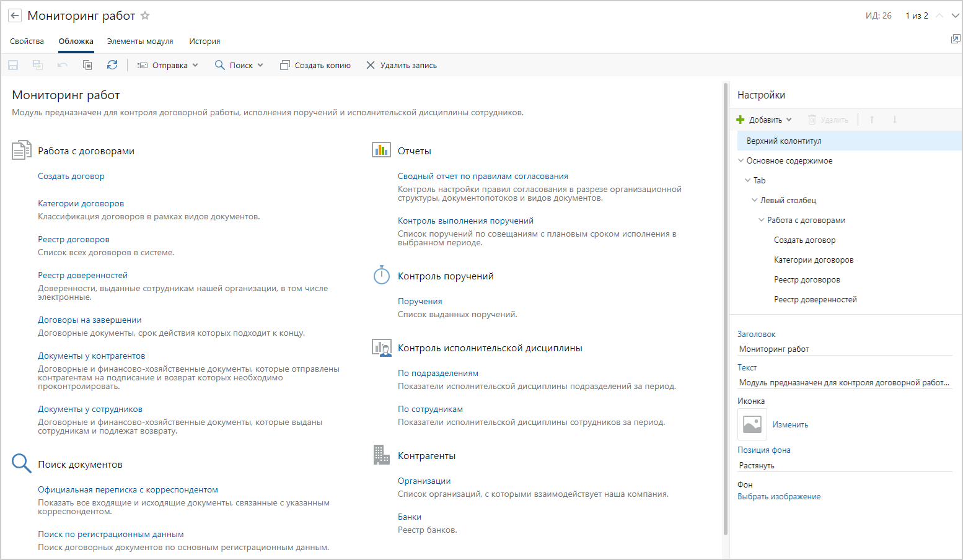Open in new window icon at top right
Screen dimensions: 963x560
pyautogui.click(x=955, y=39)
